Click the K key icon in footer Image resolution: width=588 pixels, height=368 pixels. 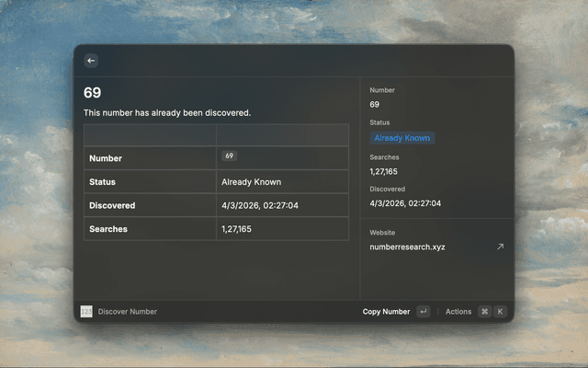tap(500, 312)
